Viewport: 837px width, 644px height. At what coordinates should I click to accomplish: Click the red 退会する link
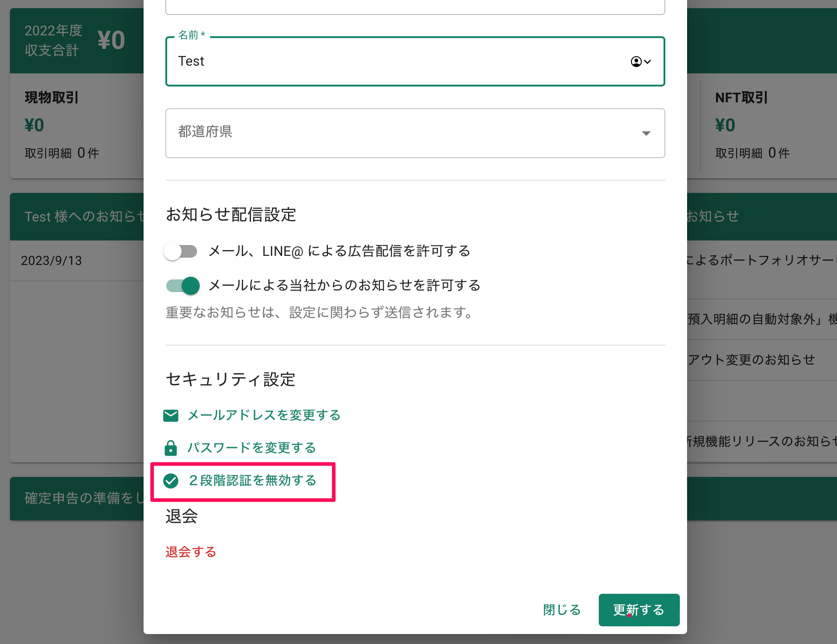(190, 552)
